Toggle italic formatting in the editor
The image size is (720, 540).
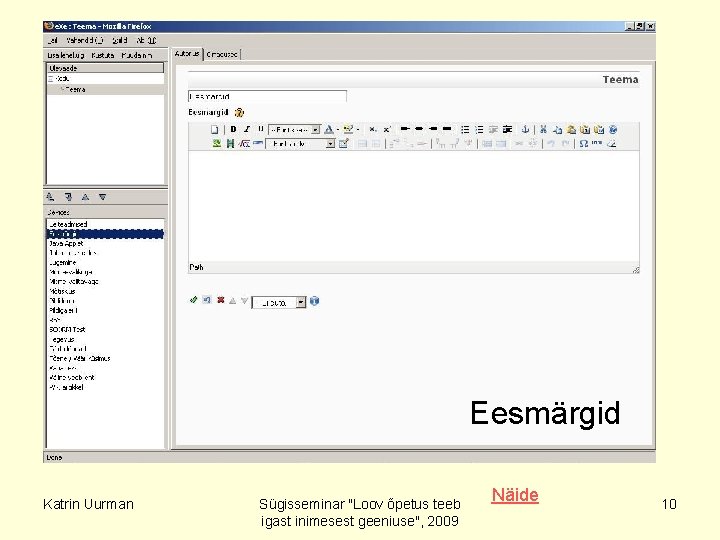247,129
